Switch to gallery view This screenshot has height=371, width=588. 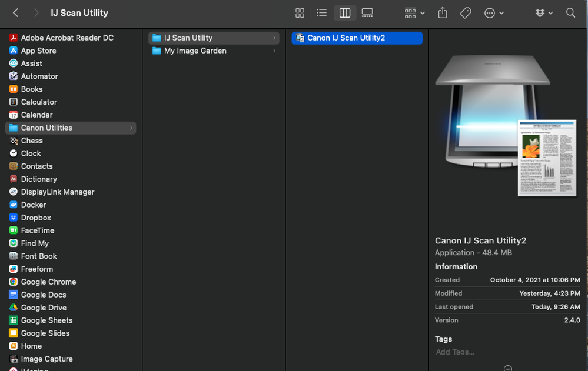[x=367, y=13]
